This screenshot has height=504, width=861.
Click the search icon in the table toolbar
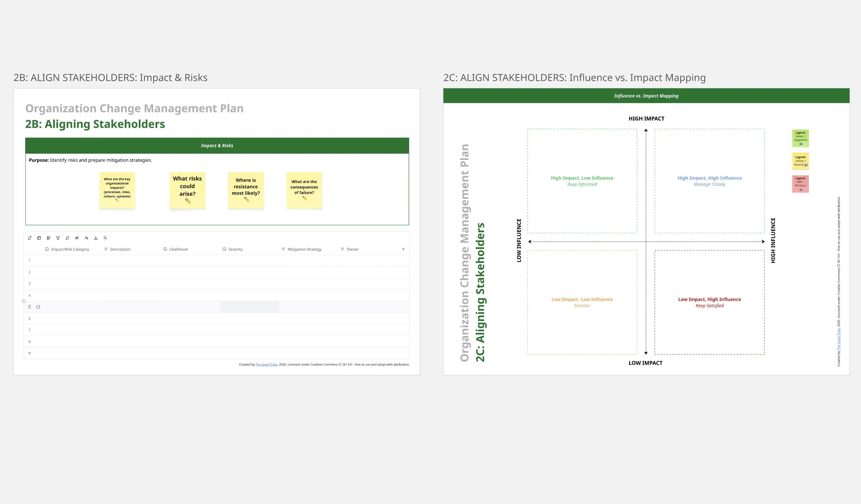point(105,238)
